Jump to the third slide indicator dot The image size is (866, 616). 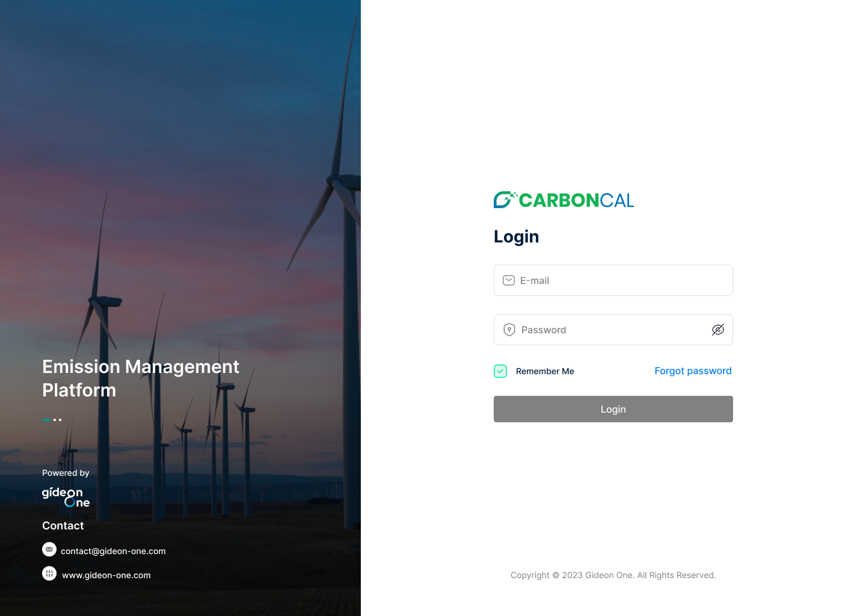[60, 419]
